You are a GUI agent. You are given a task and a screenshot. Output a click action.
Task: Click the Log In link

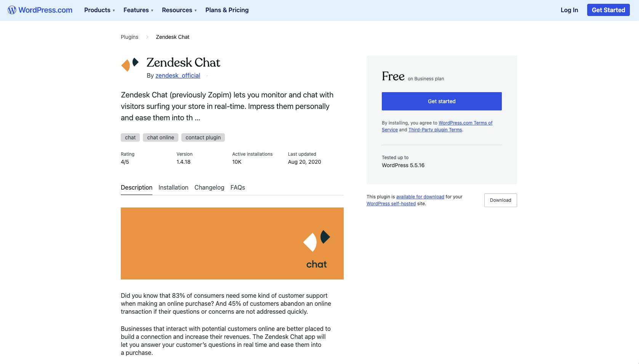click(x=569, y=10)
